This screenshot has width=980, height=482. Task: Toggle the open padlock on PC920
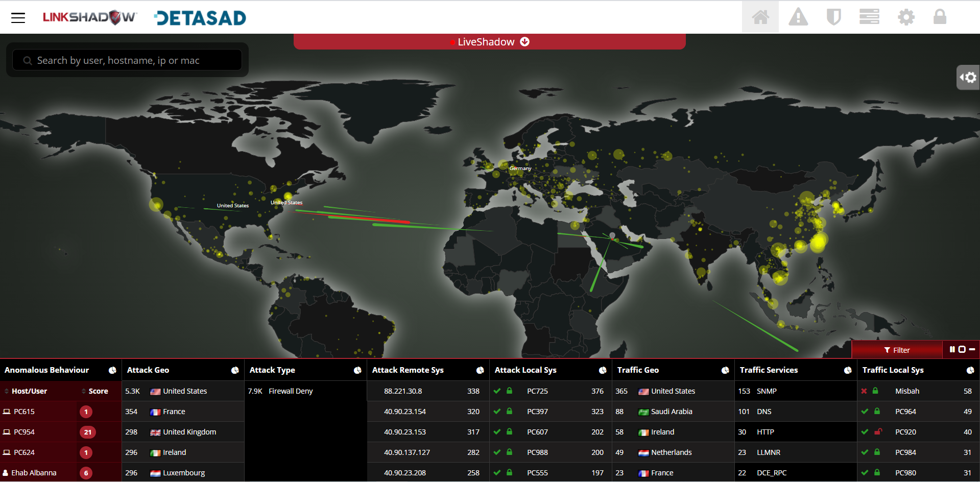pos(878,432)
